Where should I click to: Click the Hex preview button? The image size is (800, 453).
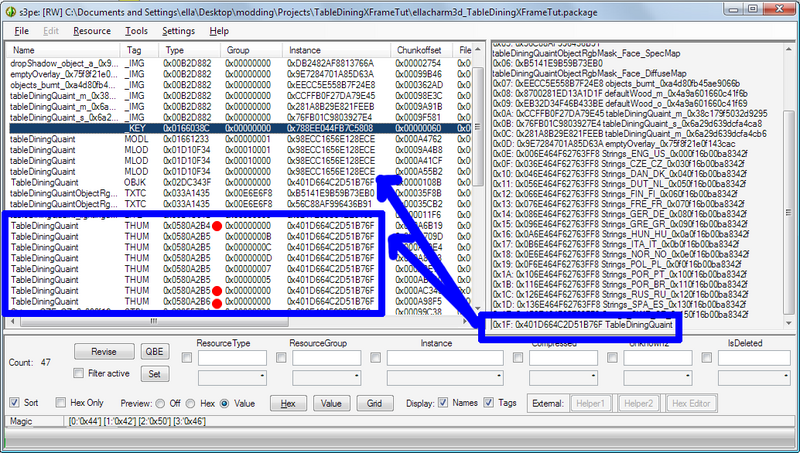tap(288, 404)
